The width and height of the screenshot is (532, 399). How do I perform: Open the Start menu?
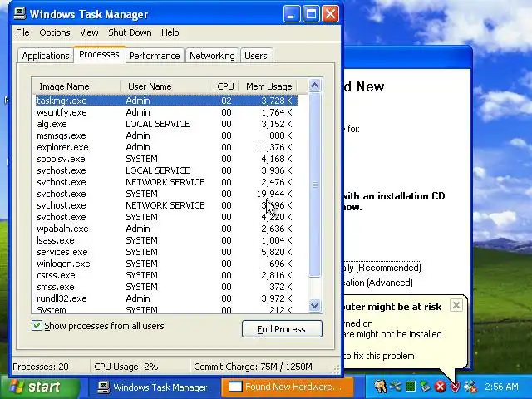pos(40,387)
